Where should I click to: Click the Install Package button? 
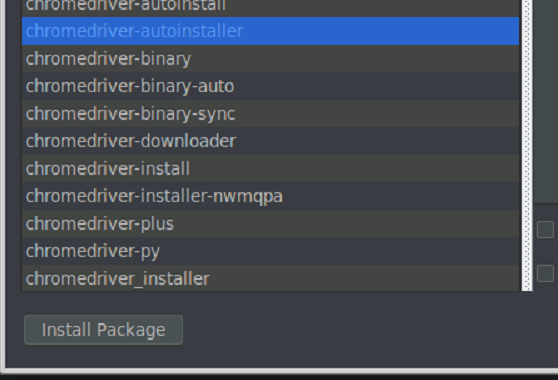104,330
